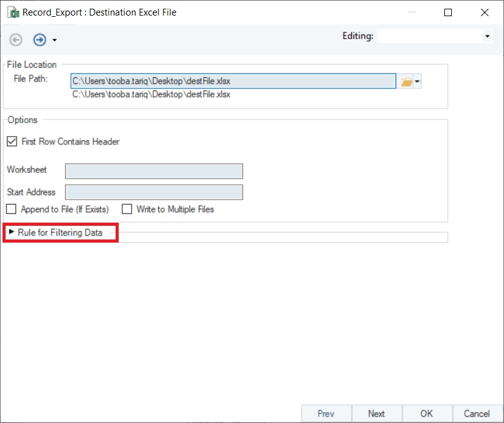Enable Append to File (If Exists)

pyautogui.click(x=11, y=210)
